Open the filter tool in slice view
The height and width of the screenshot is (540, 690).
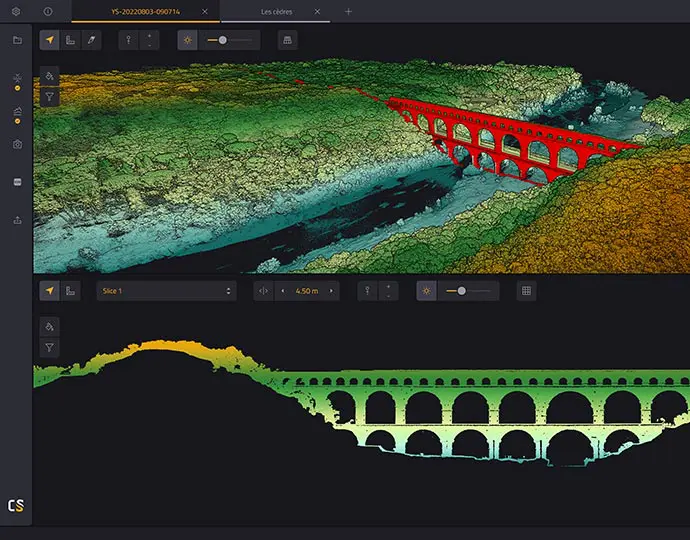[x=49, y=348]
